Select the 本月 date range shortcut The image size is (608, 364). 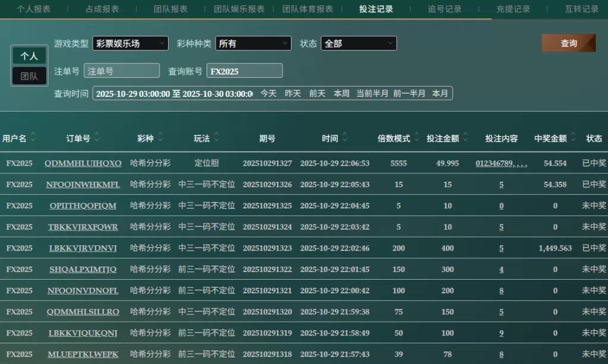pyautogui.click(x=440, y=93)
